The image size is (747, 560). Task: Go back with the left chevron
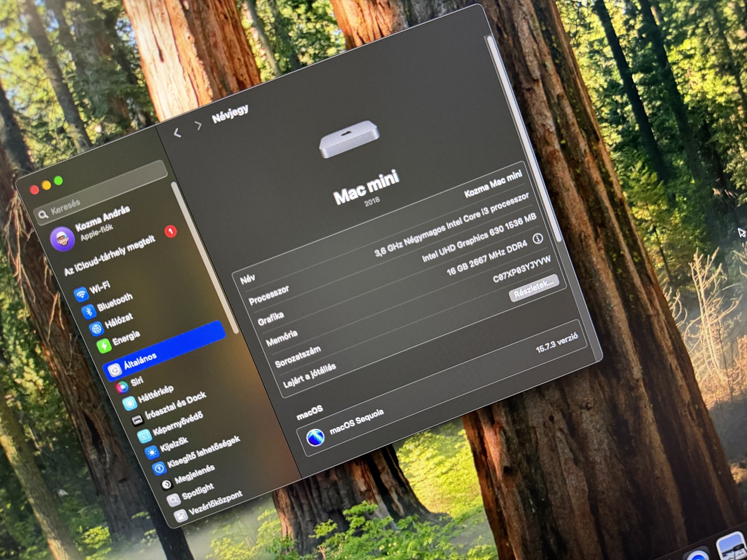click(177, 133)
